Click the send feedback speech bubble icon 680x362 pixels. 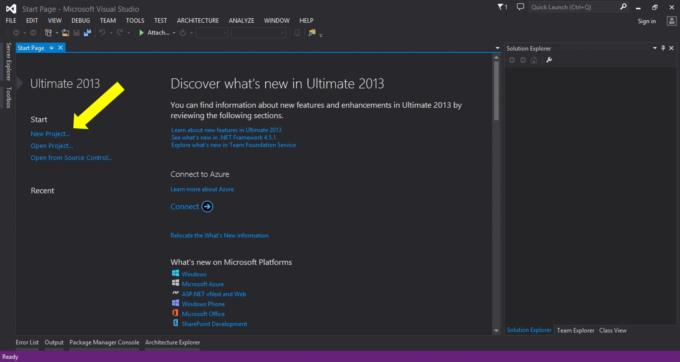point(520,7)
